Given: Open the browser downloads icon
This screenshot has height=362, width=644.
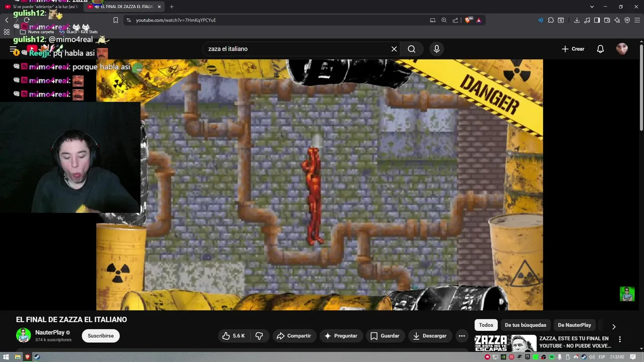Looking at the screenshot, I should coord(577,20).
